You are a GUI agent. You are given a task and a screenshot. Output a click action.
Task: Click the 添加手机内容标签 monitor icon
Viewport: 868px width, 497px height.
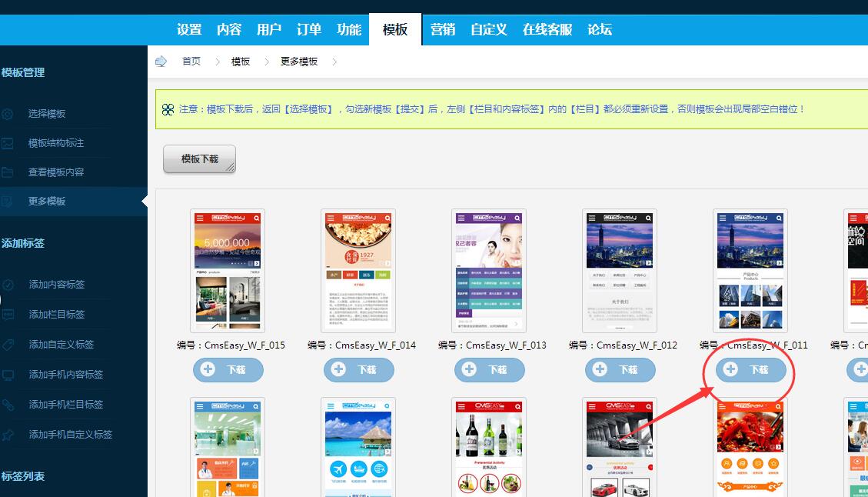coord(8,374)
